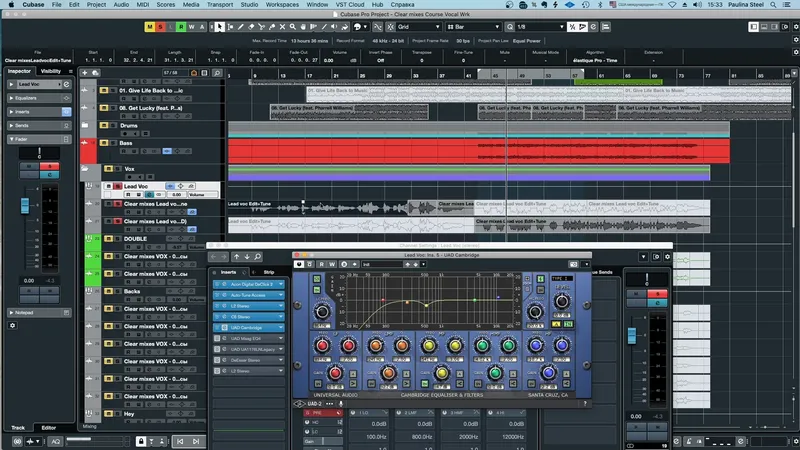Click the snapshot camera icon in plugin window

coord(573,264)
